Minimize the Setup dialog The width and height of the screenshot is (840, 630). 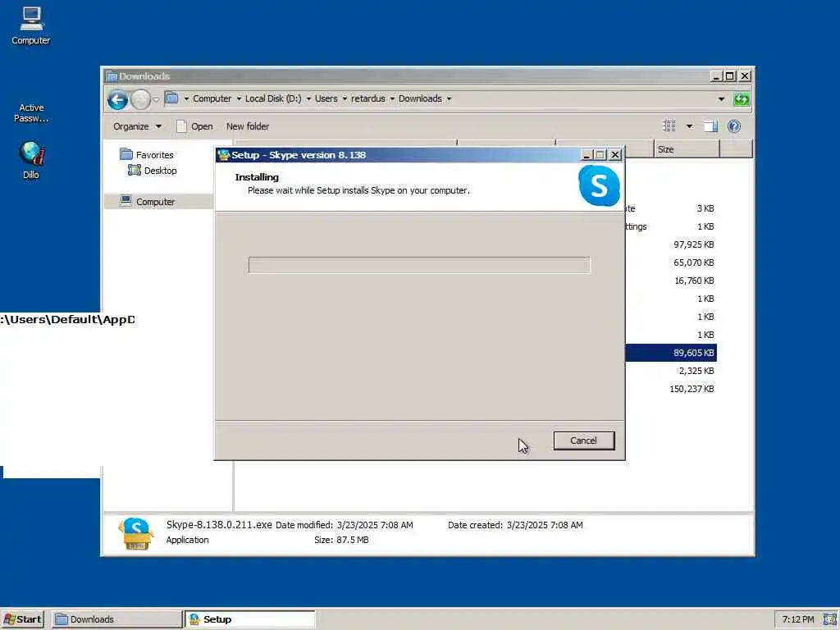click(586, 155)
